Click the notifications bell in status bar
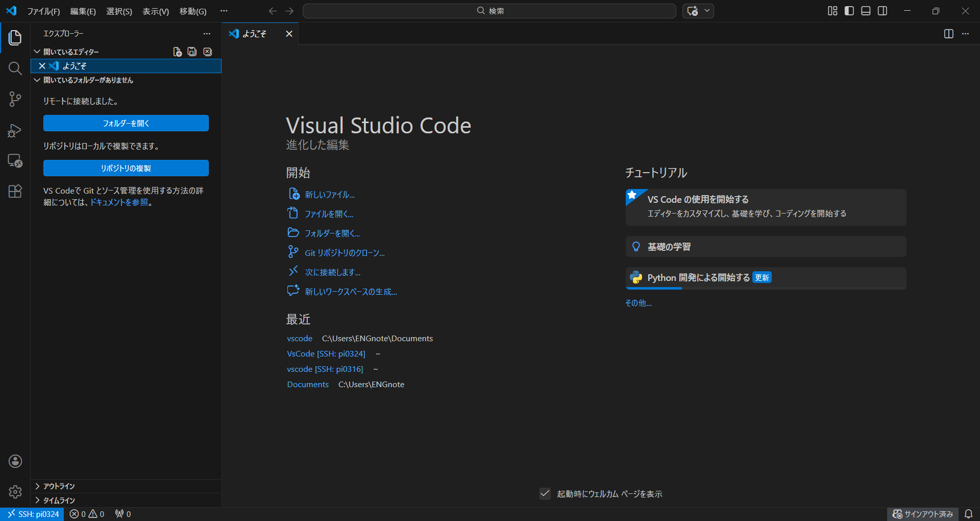 tap(968, 514)
